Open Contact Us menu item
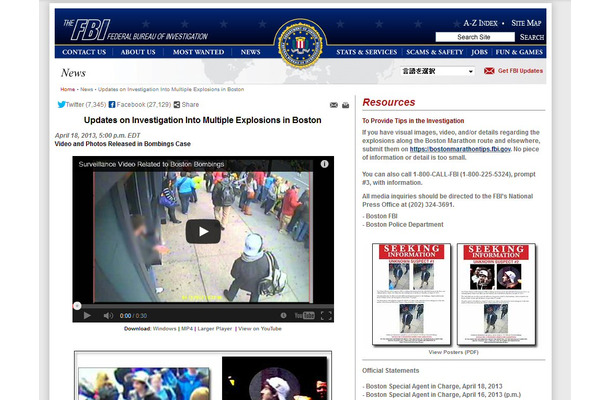This screenshot has height=400, width=610. click(84, 52)
